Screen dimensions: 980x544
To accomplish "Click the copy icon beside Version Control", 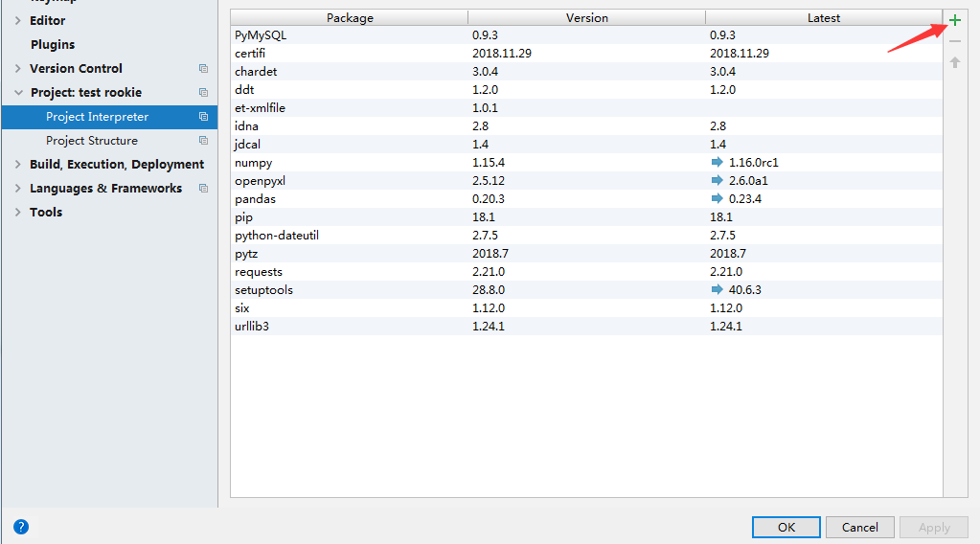I will (x=203, y=69).
